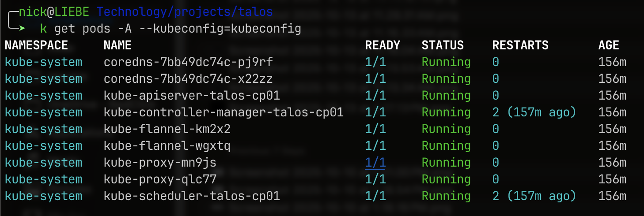The image size is (644, 216).
Task: Click the Running status of kube-scheduler-talos-cp01
Action: 446,196
